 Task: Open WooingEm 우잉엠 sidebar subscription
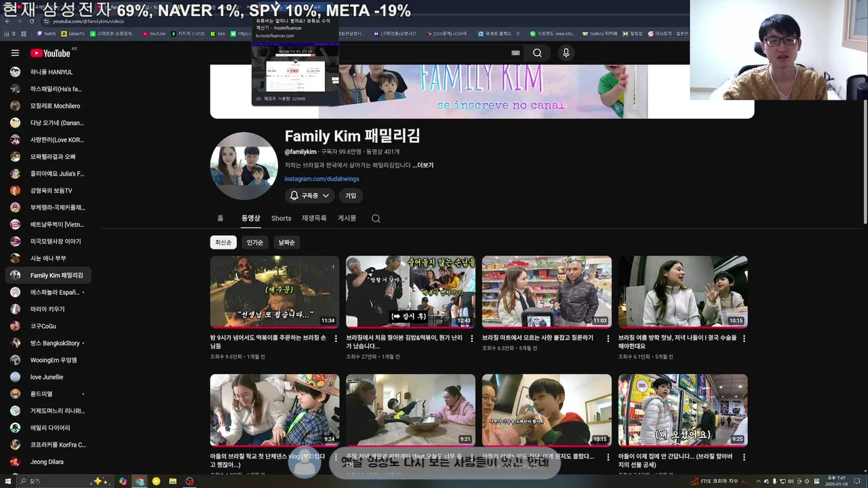click(x=47, y=360)
